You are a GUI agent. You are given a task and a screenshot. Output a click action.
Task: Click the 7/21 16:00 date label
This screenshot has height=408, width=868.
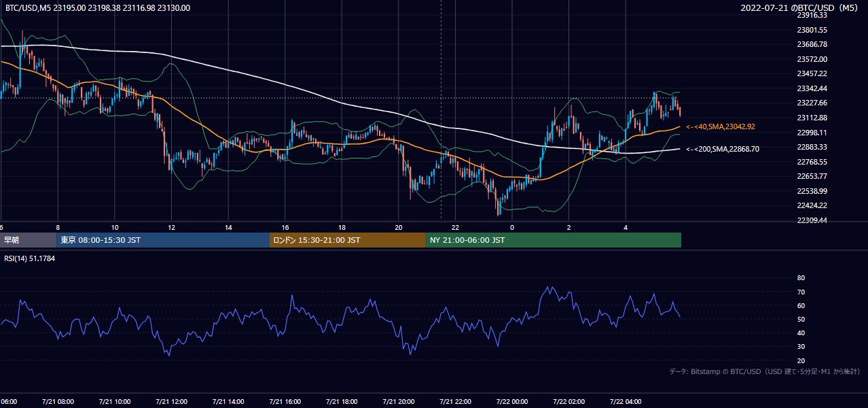coord(285,402)
